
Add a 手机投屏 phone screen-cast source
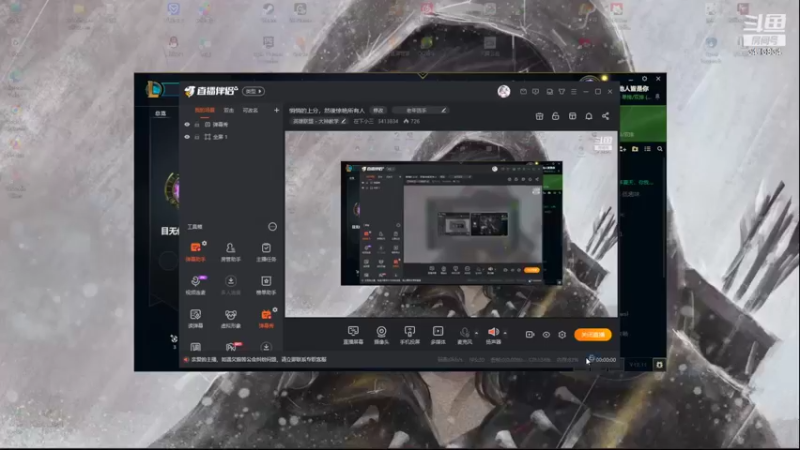click(x=409, y=335)
